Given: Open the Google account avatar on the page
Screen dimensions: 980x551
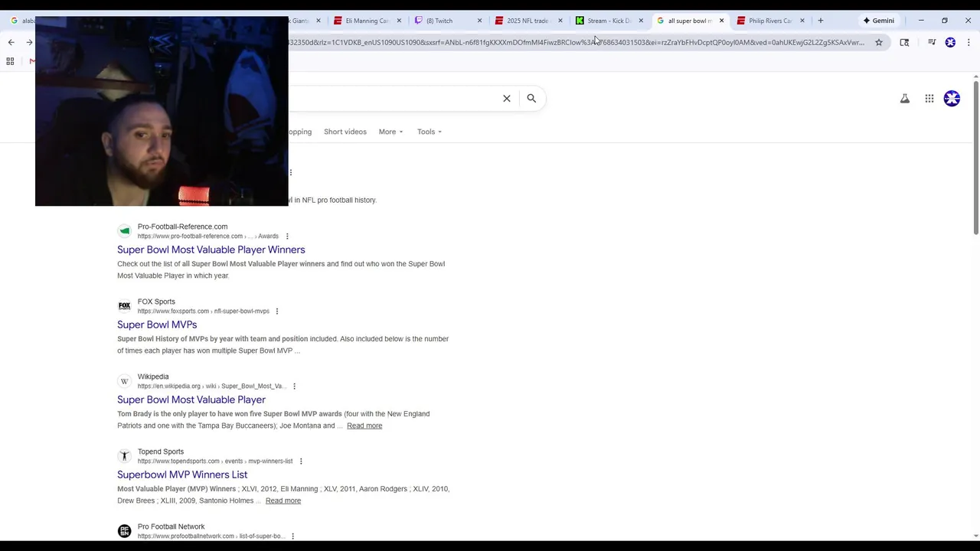Looking at the screenshot, I should coord(952,98).
